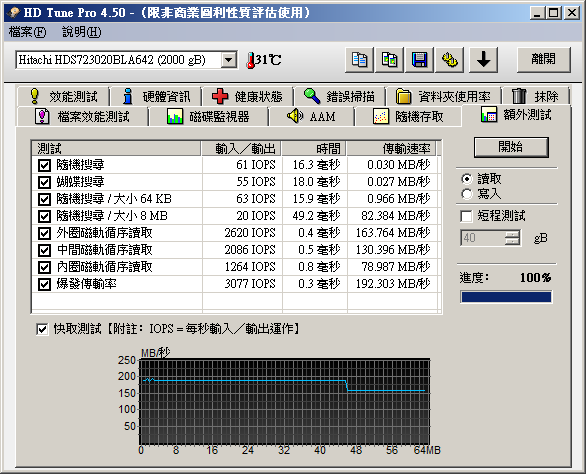Click the scatter plot icon on 隨機存取 tab
The height and width of the screenshot is (474, 586).
(x=381, y=116)
